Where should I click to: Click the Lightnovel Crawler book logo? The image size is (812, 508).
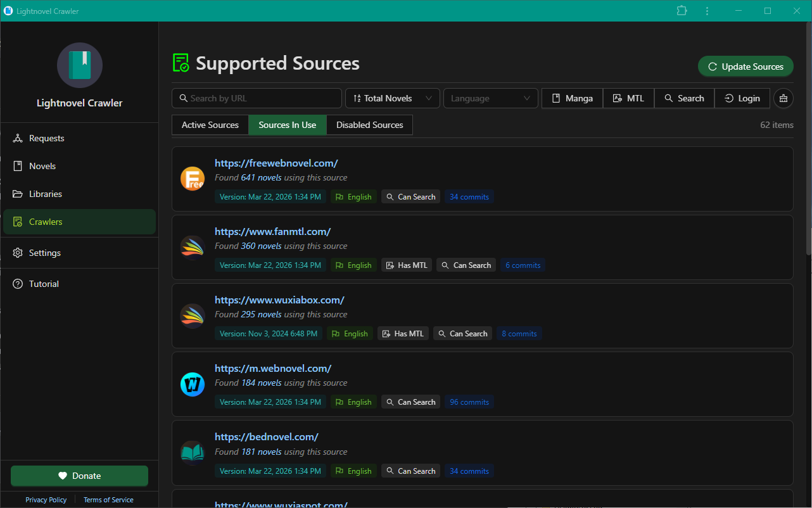tap(80, 65)
